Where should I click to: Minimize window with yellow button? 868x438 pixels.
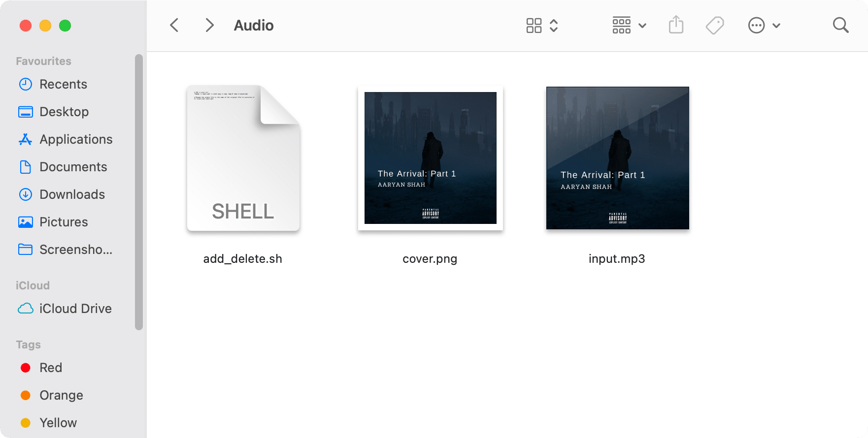click(x=45, y=26)
